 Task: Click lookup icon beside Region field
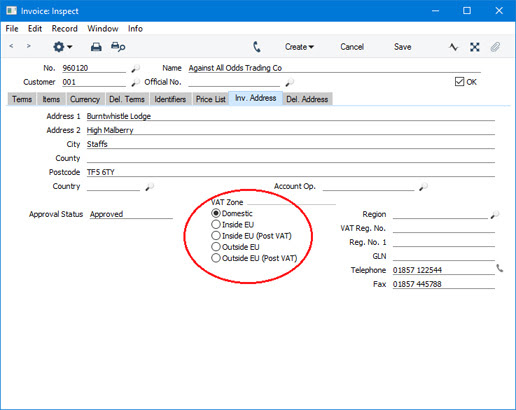(495, 215)
